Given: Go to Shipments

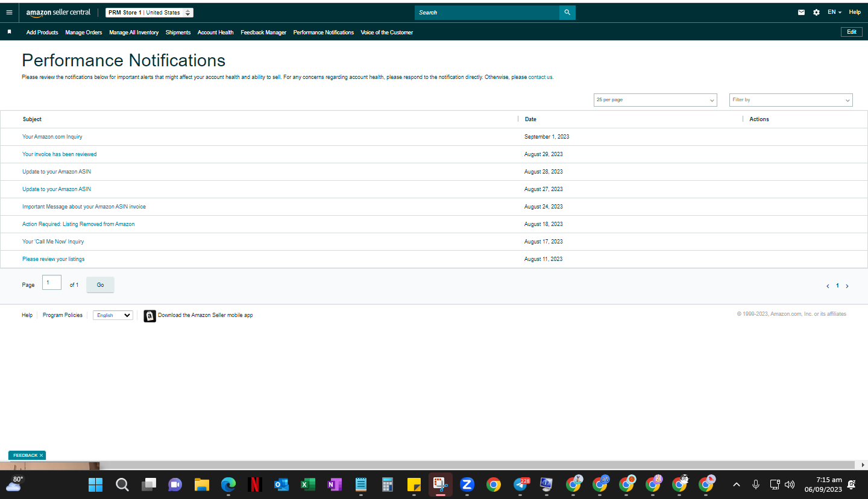Looking at the screenshot, I should click(178, 33).
